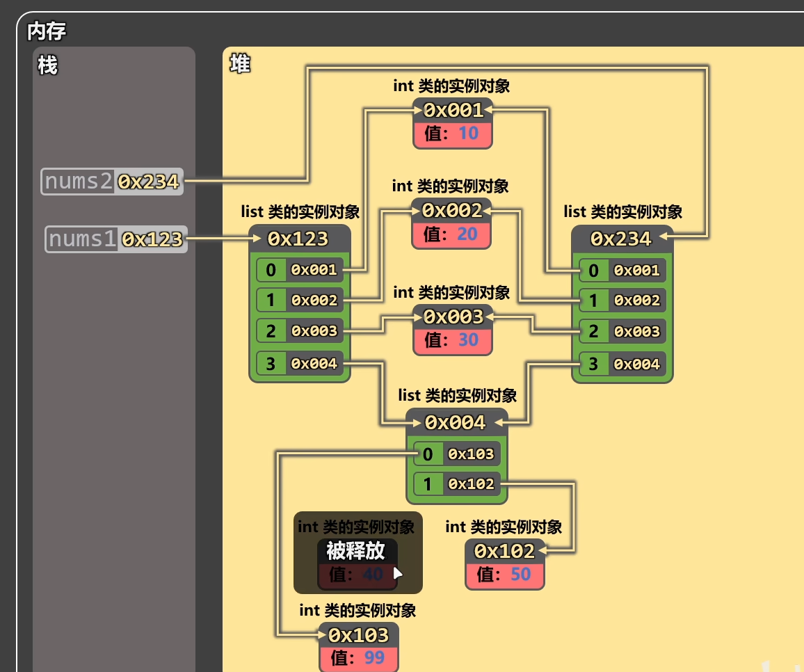Viewport: 804px width, 672px height.
Task: Select index 3 row in list 0x123
Action: pos(300,363)
